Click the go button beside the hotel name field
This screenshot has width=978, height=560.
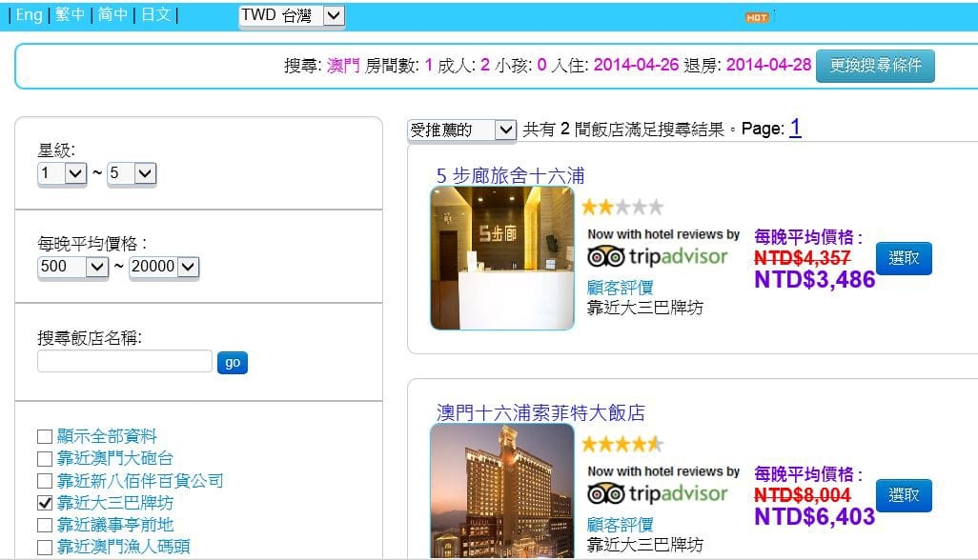[x=233, y=362]
